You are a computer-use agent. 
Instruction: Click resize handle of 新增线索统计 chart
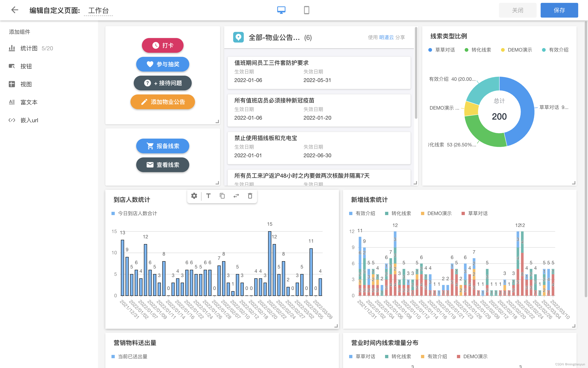(x=574, y=326)
